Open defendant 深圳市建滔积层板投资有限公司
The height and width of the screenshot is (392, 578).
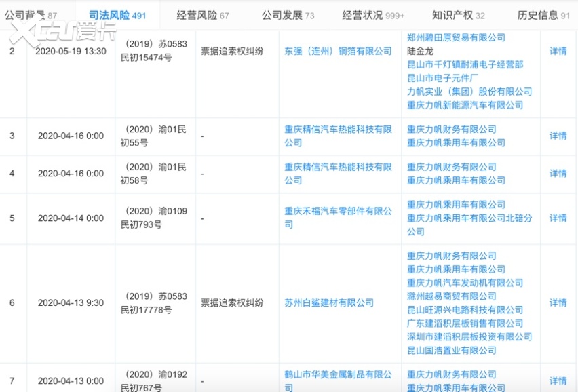pyautogui.click(x=469, y=337)
